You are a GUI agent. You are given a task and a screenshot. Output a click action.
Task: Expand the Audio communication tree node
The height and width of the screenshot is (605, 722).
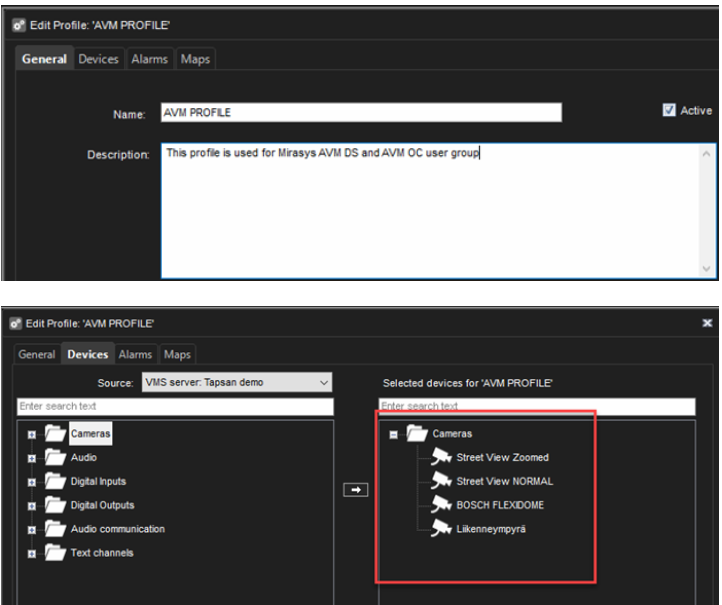32,530
